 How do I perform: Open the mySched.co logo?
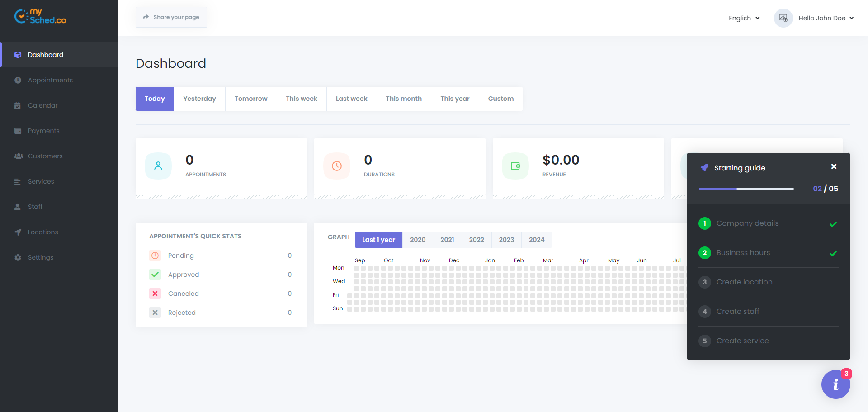click(x=40, y=16)
